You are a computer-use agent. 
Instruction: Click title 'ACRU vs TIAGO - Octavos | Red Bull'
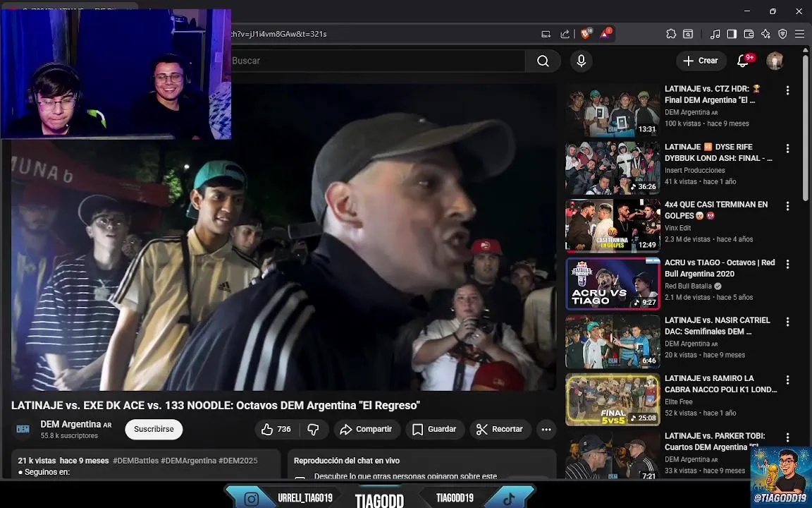pos(720,268)
